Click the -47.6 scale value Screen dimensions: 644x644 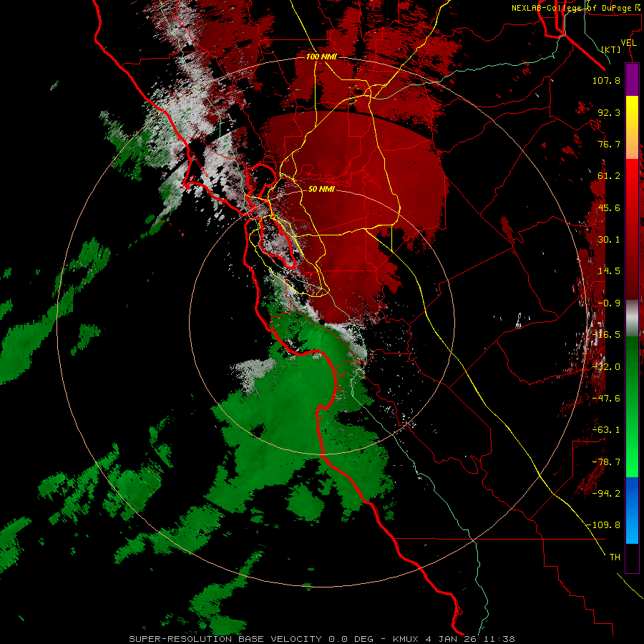pyautogui.click(x=606, y=399)
